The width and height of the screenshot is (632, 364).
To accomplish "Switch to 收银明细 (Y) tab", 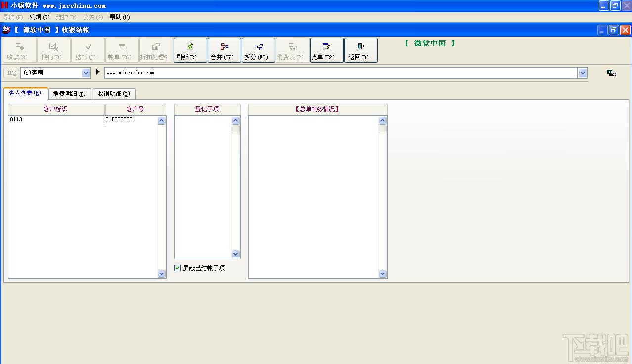I will tap(114, 93).
